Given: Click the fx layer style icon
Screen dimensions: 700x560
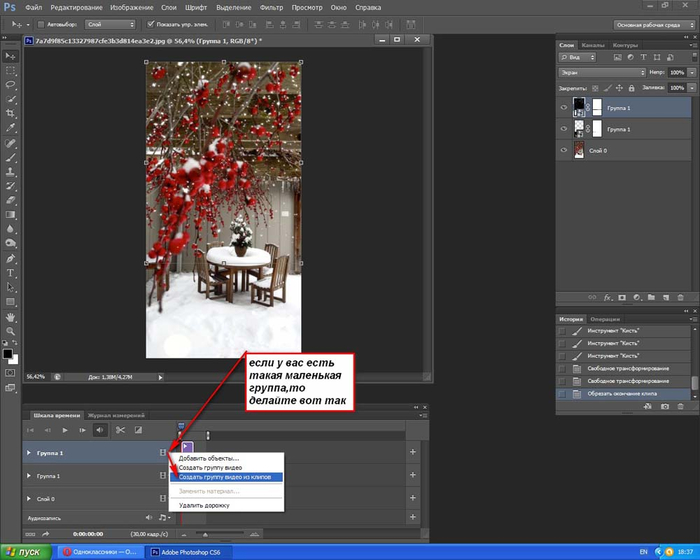Looking at the screenshot, I should click(607, 297).
